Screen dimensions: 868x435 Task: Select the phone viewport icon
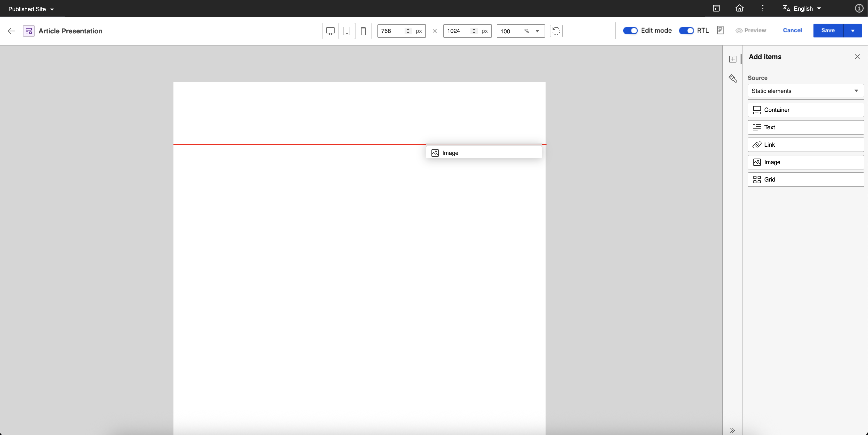click(x=363, y=31)
